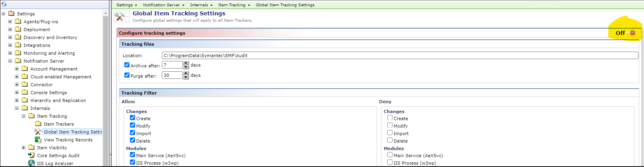Viewport: 644px width, 167px height.
Task: Click the large wrench page header icon
Action: point(119,17)
